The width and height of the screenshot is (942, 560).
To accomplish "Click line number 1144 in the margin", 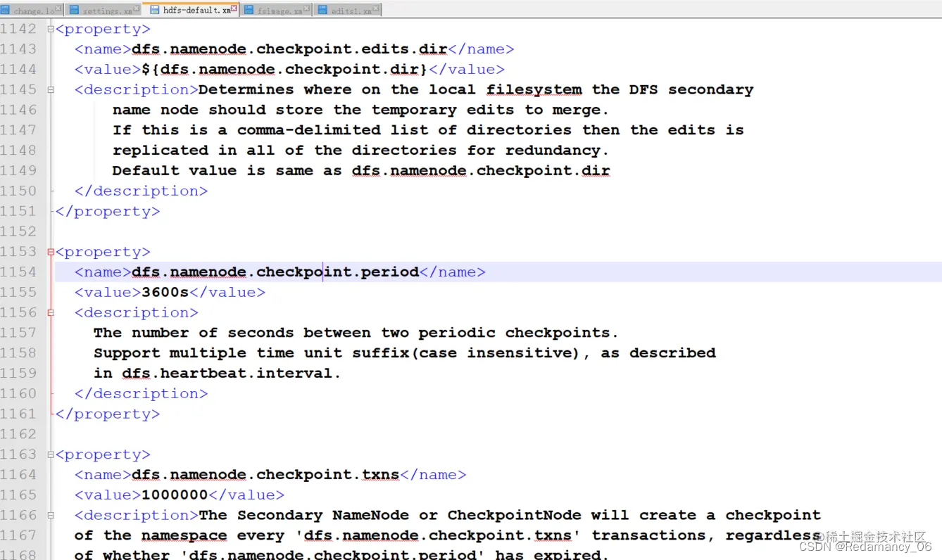I will tap(18, 69).
